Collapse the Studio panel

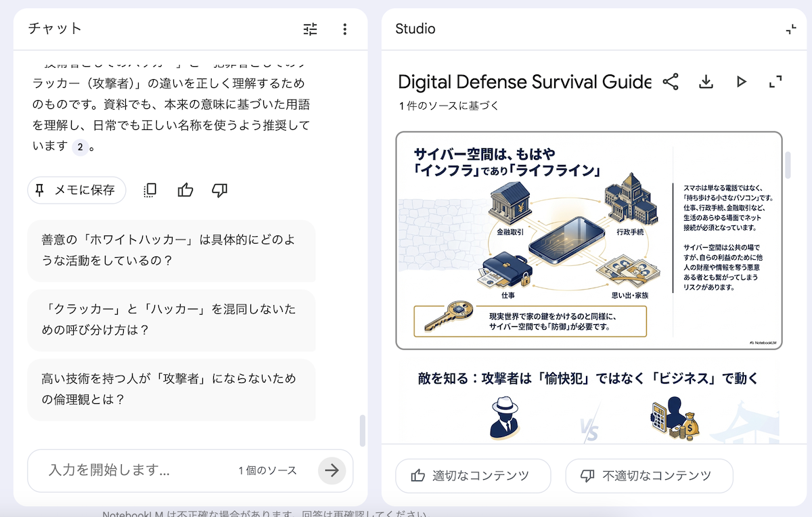click(791, 29)
